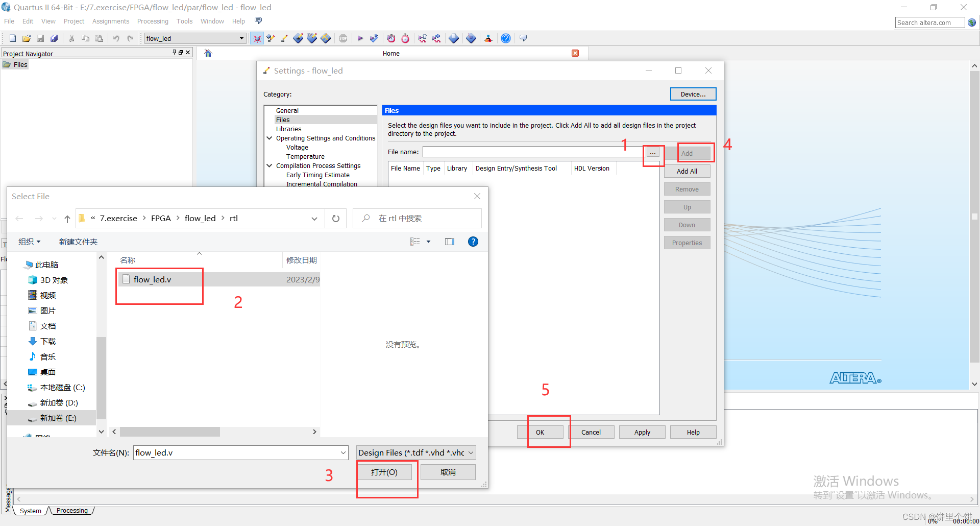The height and width of the screenshot is (526, 980).
Task: Click the Open file toolbar icon
Action: [x=27, y=38]
